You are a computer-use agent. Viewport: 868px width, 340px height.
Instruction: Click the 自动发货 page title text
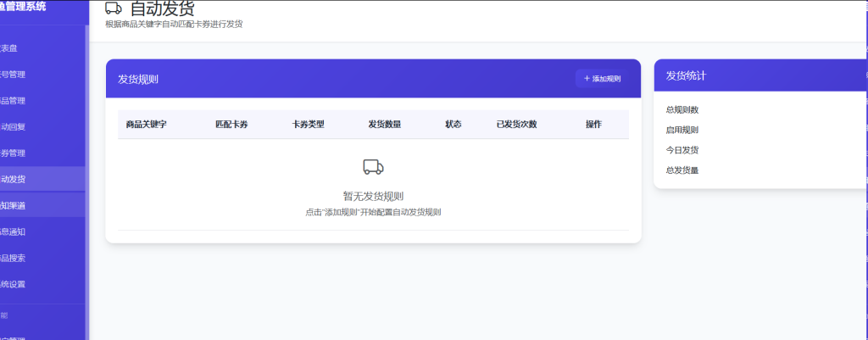(x=162, y=8)
